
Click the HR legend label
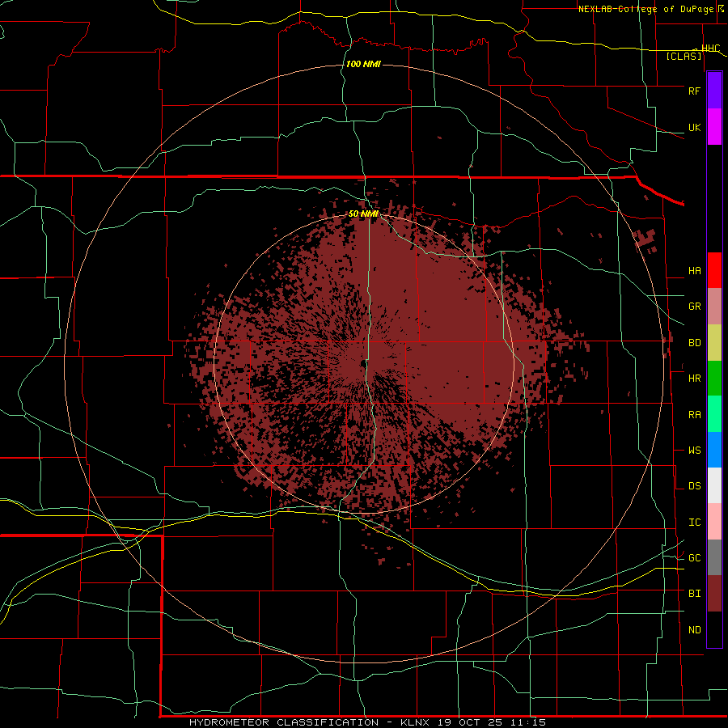click(x=694, y=379)
